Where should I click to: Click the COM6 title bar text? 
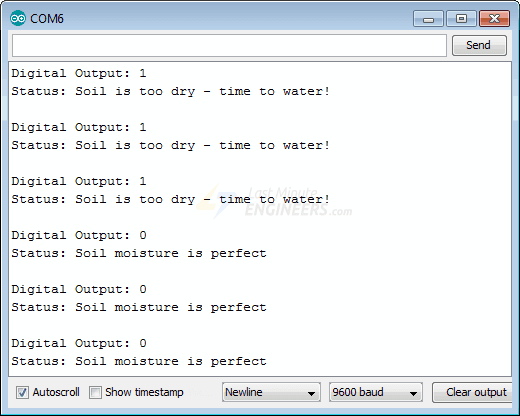(x=47, y=19)
